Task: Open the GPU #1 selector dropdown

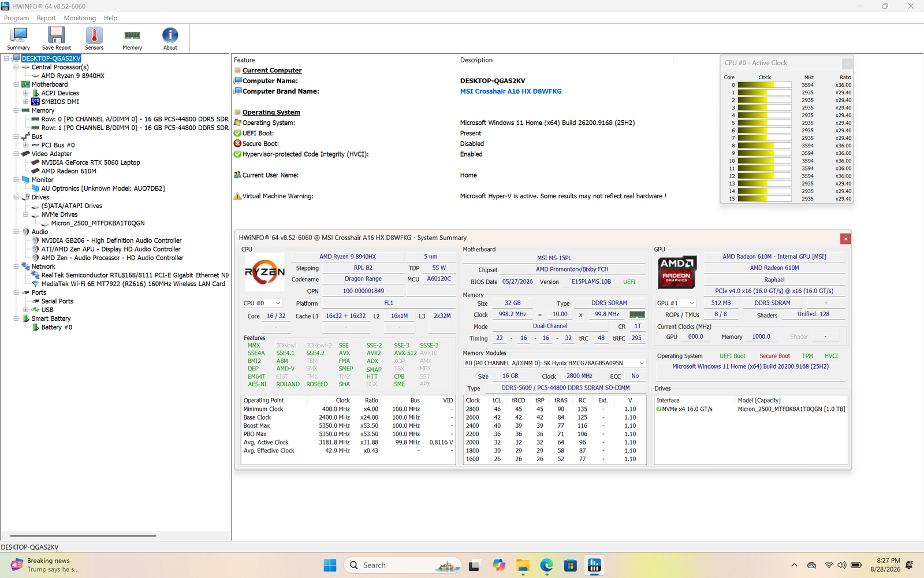Action: 676,303
